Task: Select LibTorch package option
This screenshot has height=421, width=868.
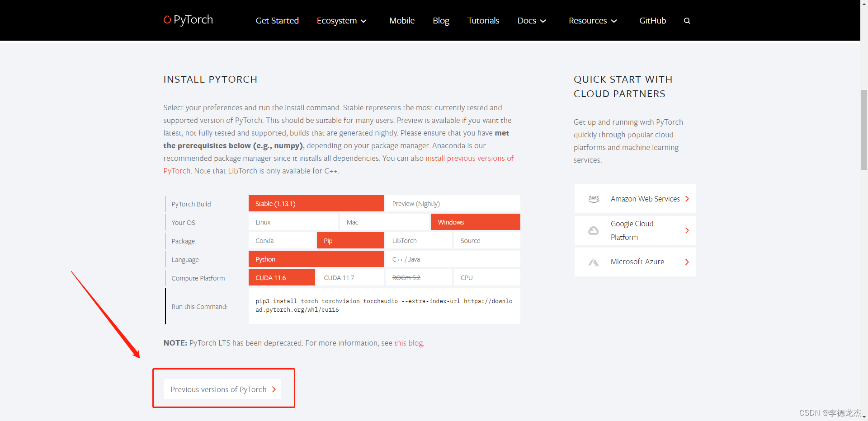Action: [x=419, y=240]
